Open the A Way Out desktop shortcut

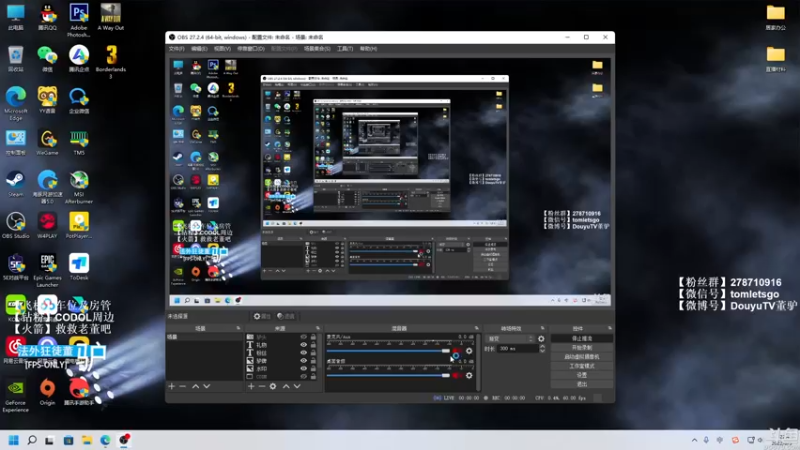click(110, 17)
